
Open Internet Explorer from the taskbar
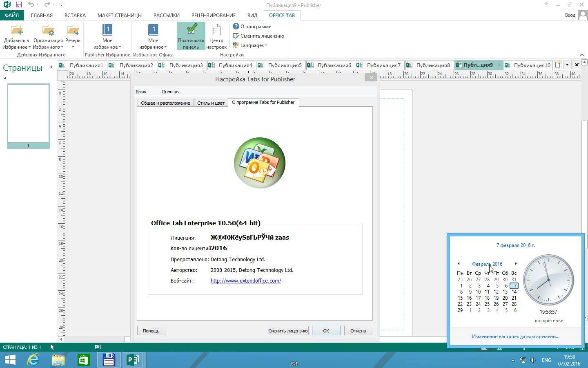[x=33, y=360]
